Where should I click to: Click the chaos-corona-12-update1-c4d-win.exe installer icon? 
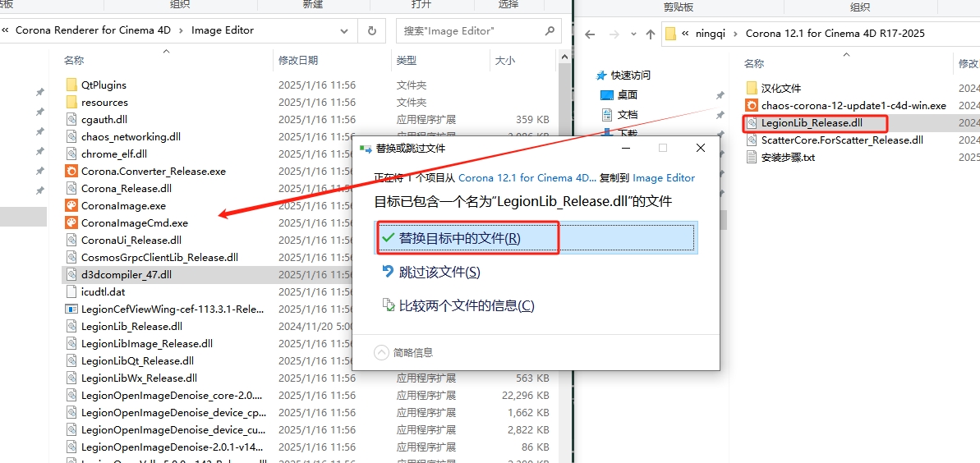tap(752, 106)
